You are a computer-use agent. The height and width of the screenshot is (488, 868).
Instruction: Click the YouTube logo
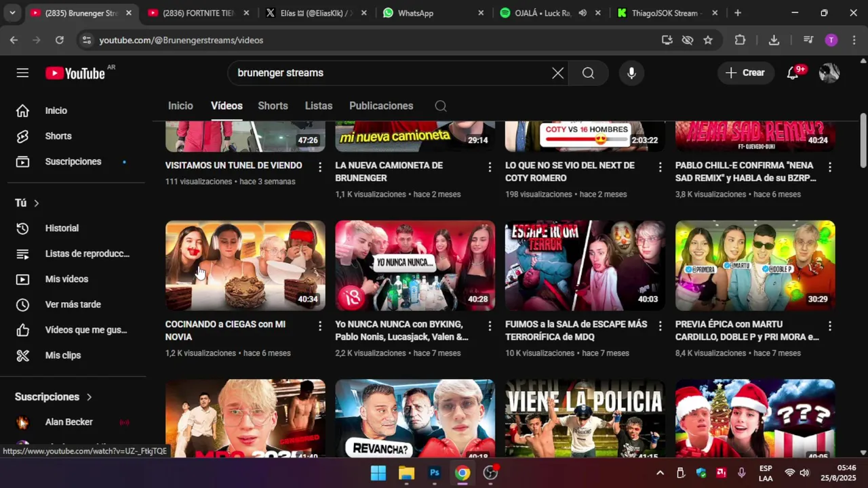75,73
